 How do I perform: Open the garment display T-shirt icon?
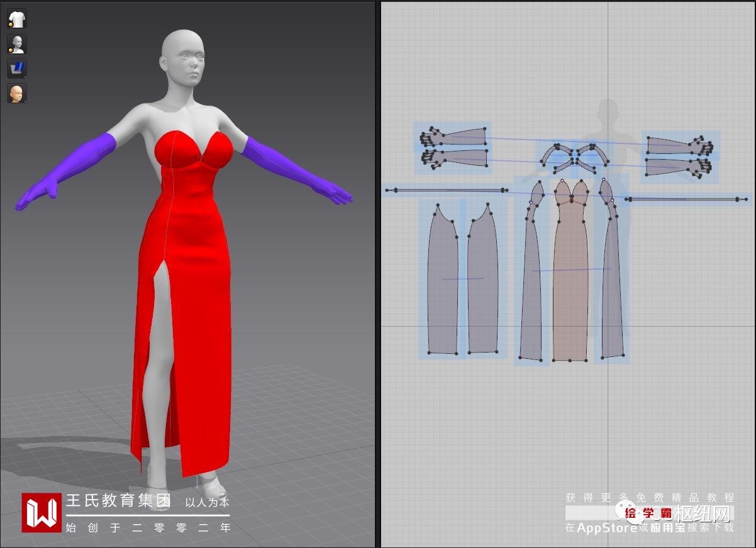(17, 19)
